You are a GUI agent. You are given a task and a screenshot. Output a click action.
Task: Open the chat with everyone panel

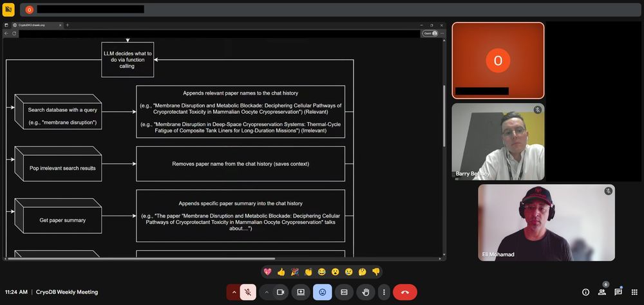coord(618,292)
